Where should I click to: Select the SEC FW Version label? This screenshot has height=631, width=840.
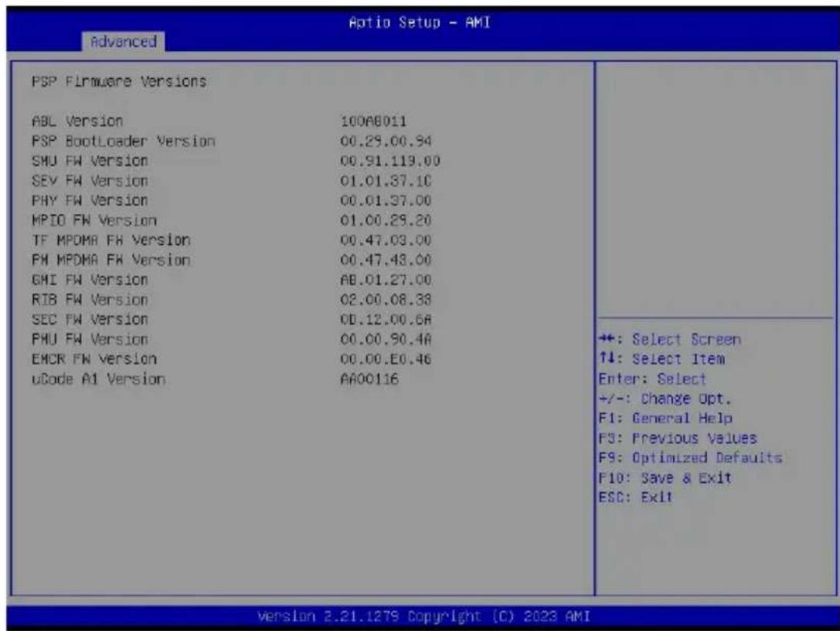[90, 320]
